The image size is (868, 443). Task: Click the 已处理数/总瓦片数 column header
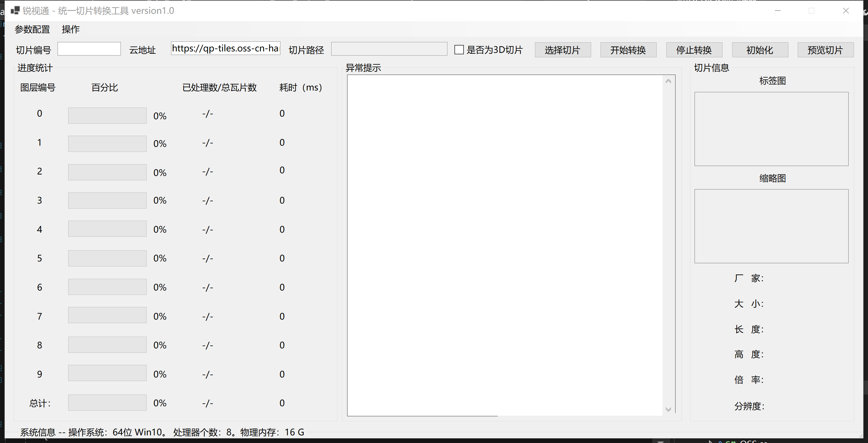pos(220,88)
